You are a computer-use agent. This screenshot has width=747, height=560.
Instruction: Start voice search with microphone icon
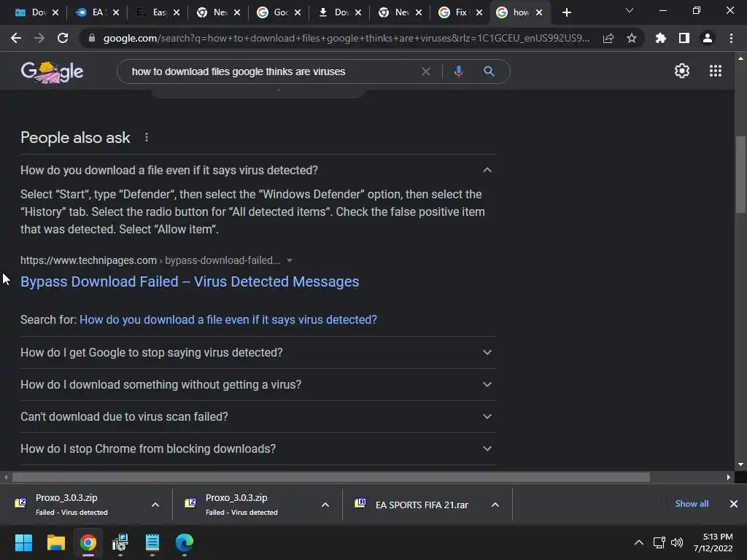(x=458, y=71)
